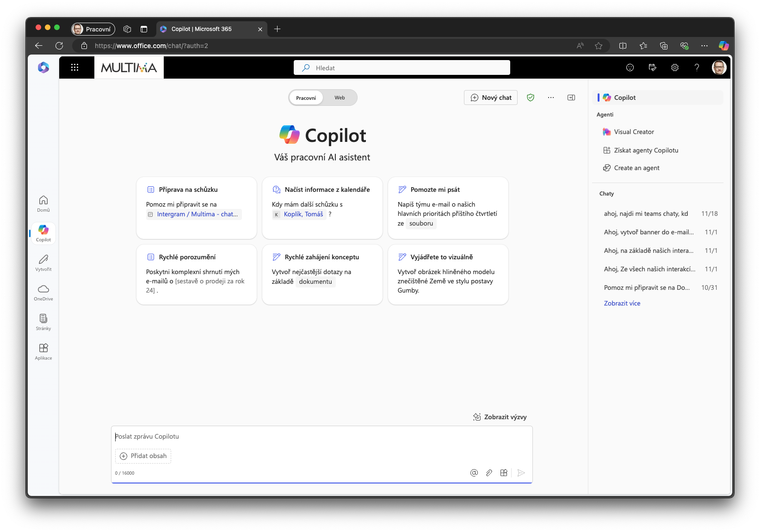Screen dimensions: 760x532
Task: Toggle the side panel collapse icon
Action: [571, 98]
